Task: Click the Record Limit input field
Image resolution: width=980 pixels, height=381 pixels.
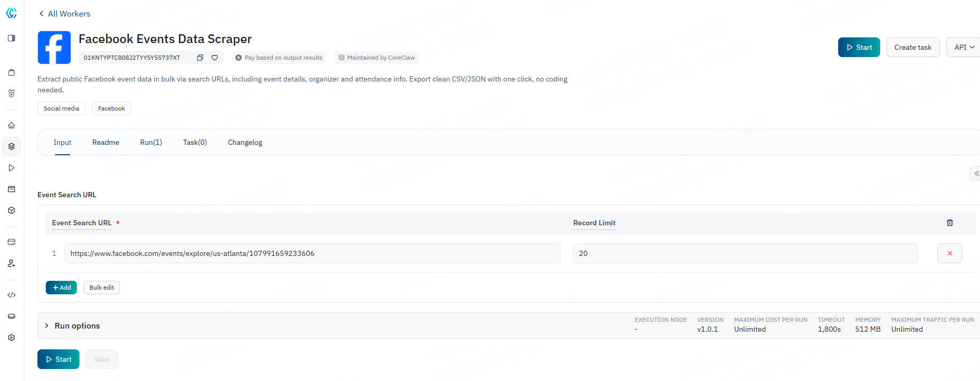Action: point(745,253)
